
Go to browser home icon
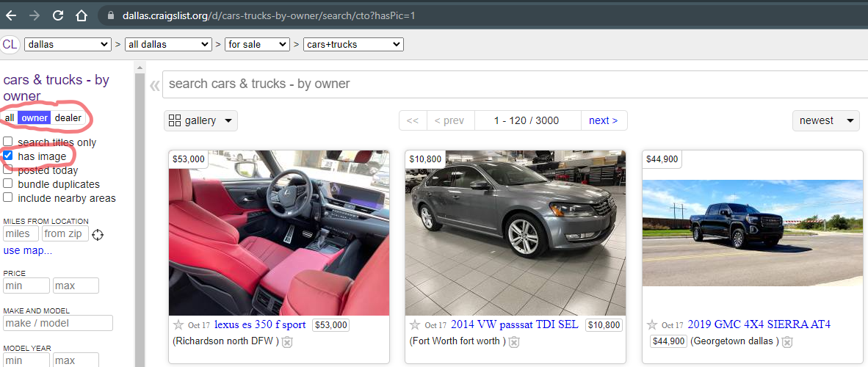(82, 15)
